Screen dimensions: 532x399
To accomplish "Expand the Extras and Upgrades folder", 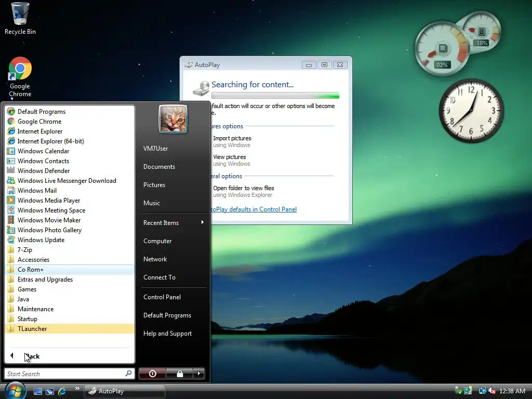I will pyautogui.click(x=70, y=279).
